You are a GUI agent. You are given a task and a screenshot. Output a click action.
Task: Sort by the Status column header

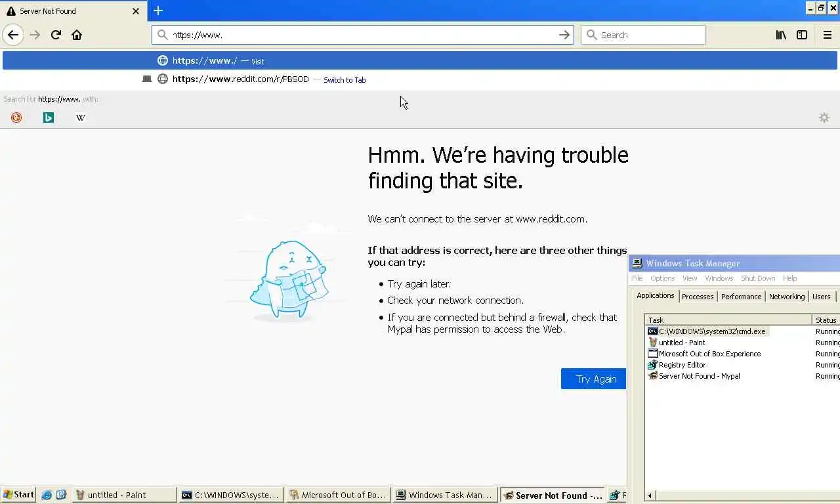coord(826,320)
